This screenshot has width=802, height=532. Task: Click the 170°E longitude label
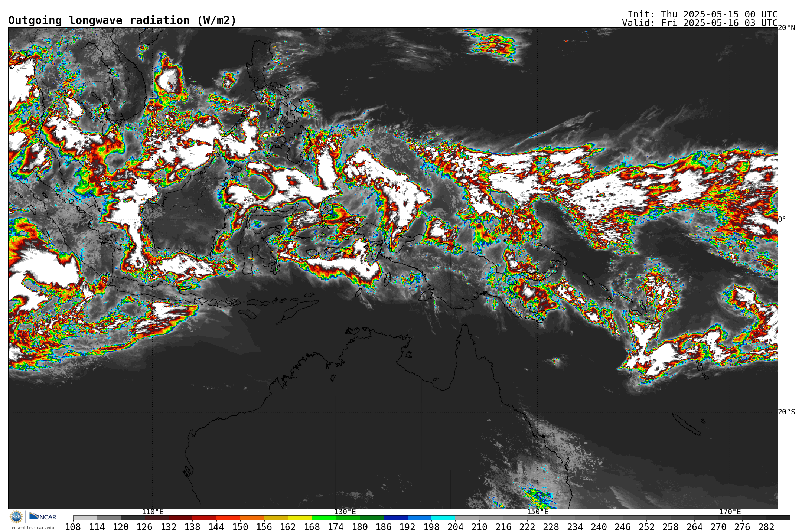point(730,512)
